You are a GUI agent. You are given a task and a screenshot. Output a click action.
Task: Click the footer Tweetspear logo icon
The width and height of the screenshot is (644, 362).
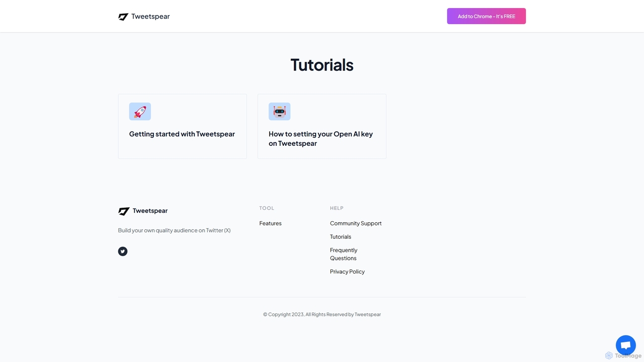click(x=124, y=211)
